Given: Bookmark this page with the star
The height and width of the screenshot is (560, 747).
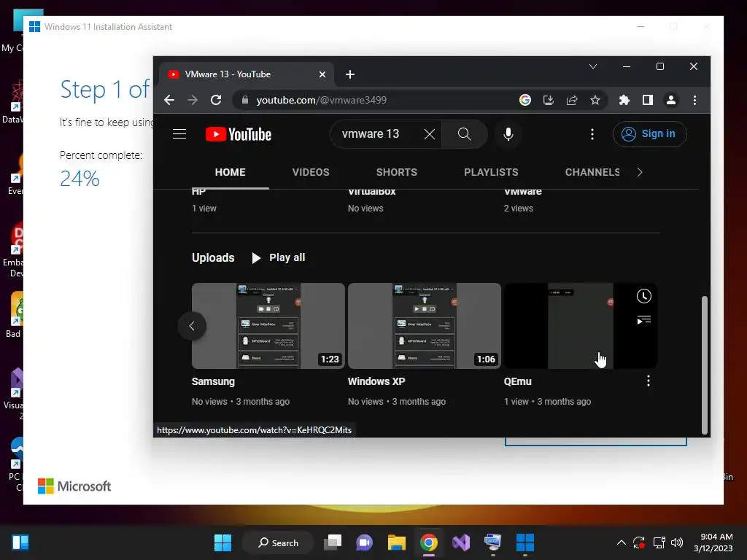Looking at the screenshot, I should click(x=595, y=100).
